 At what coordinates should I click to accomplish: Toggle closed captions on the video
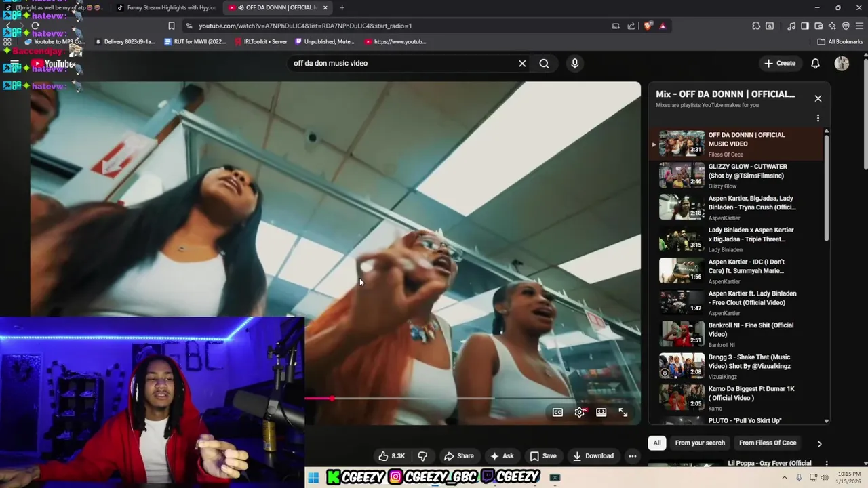pyautogui.click(x=557, y=412)
